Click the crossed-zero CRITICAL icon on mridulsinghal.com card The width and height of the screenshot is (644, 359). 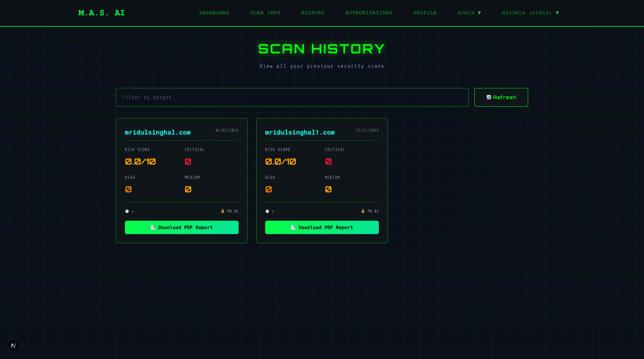click(188, 162)
